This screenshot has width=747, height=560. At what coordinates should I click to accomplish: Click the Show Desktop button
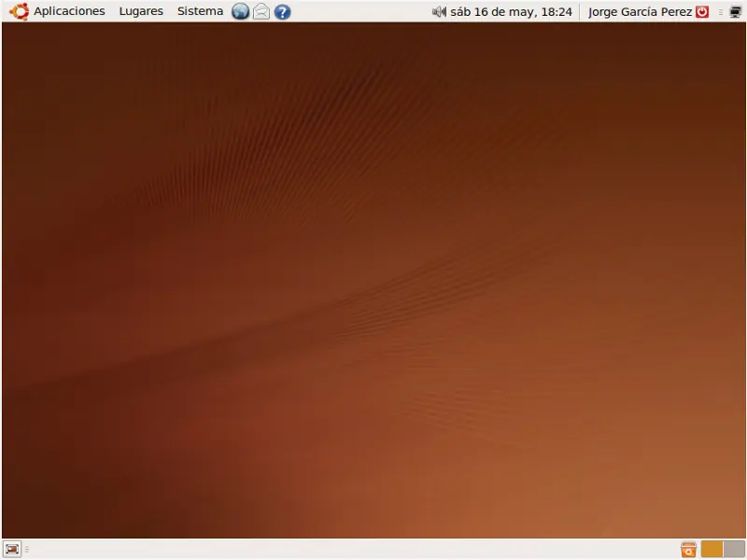tap(12, 549)
